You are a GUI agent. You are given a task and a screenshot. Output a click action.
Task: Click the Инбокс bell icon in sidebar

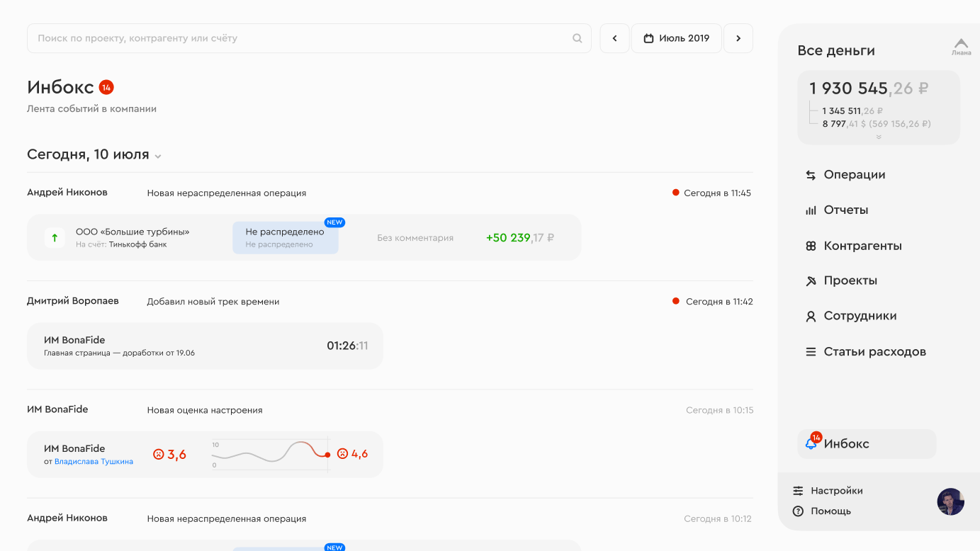pos(811,444)
